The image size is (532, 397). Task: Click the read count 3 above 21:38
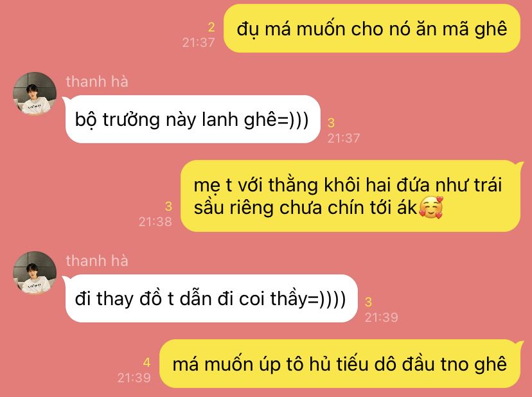tap(168, 206)
